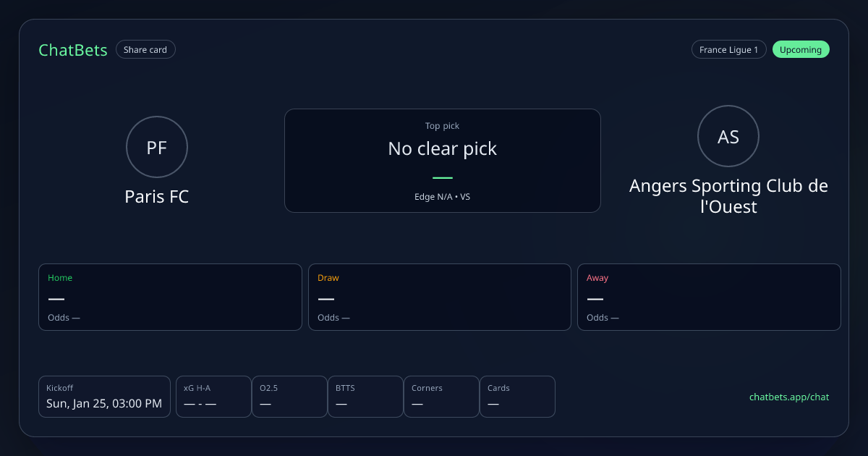Click the BTTS stat tile
Screen dimensions: 868x456
pyautogui.click(x=365, y=397)
